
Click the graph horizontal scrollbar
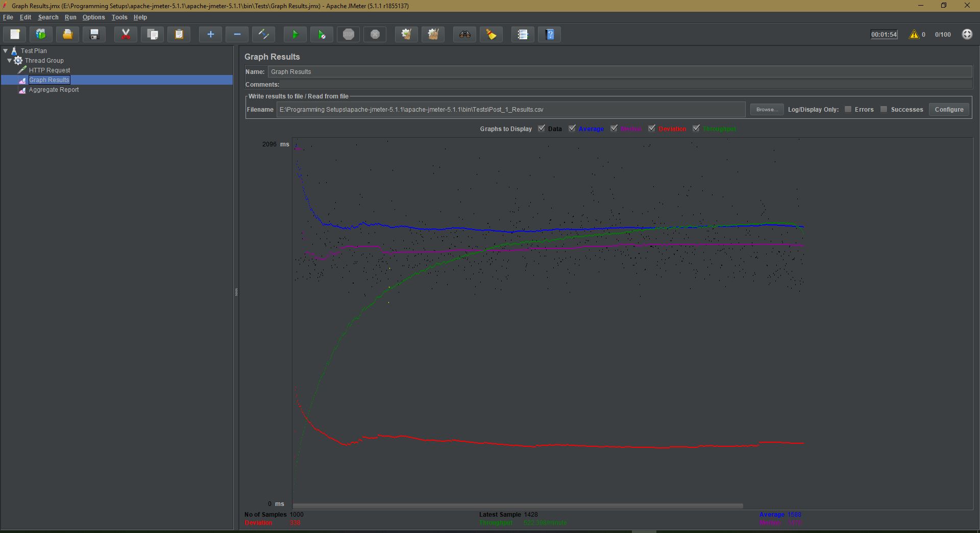(518, 506)
